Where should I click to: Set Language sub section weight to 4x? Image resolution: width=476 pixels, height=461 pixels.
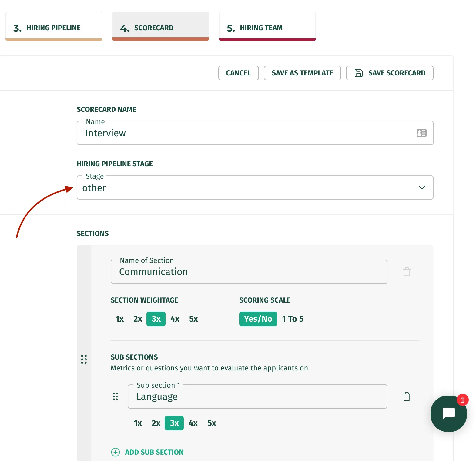click(193, 423)
